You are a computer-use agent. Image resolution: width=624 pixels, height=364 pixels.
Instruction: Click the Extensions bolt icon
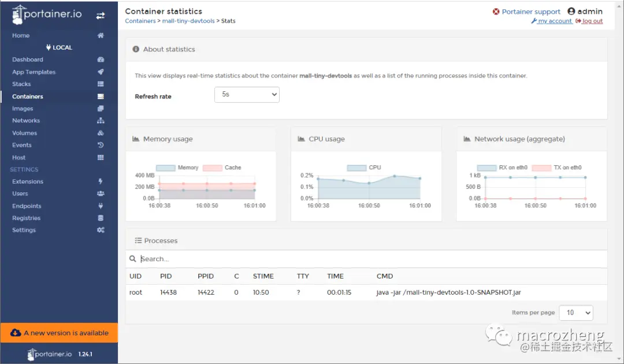101,181
